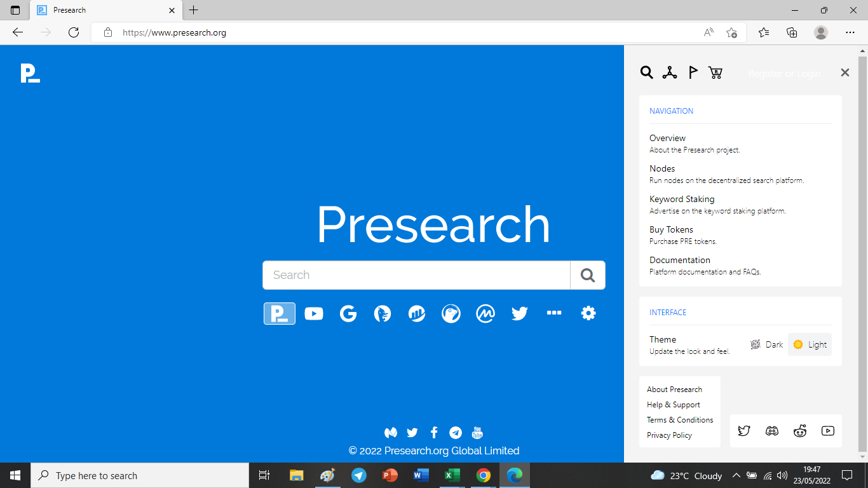
Task: Pick the CoinGecko search provider icon
Action: click(x=451, y=313)
